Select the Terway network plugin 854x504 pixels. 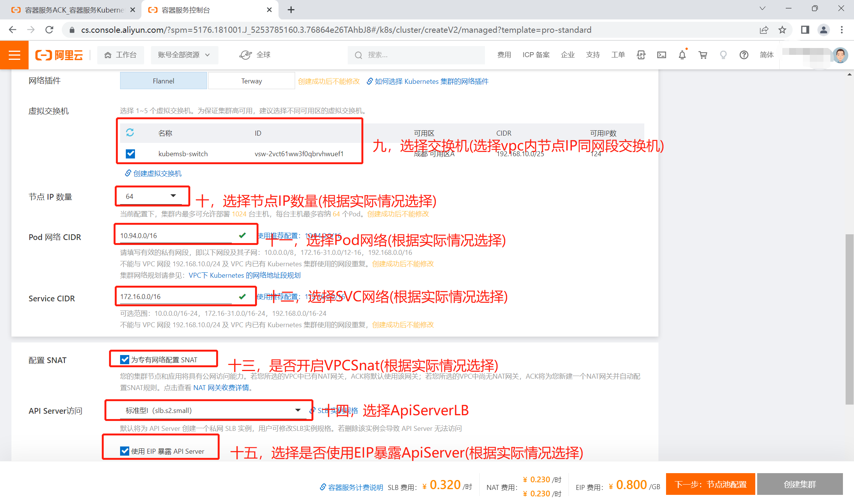tap(252, 81)
